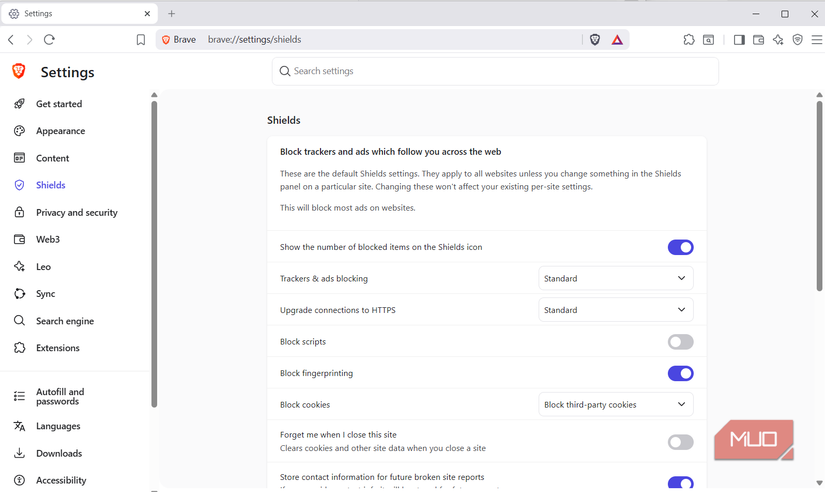Open the Block cookies dropdown
The width and height of the screenshot is (825, 492).
click(x=616, y=405)
